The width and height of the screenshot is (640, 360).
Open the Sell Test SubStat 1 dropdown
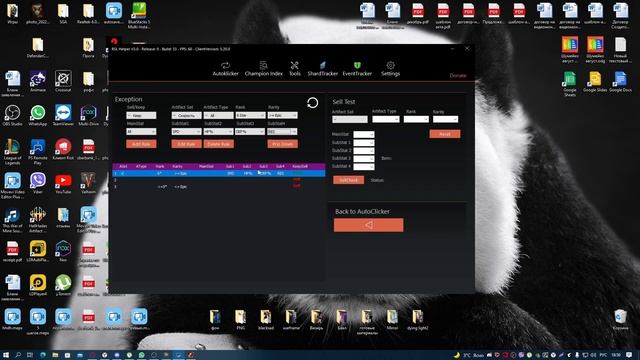coord(364,142)
